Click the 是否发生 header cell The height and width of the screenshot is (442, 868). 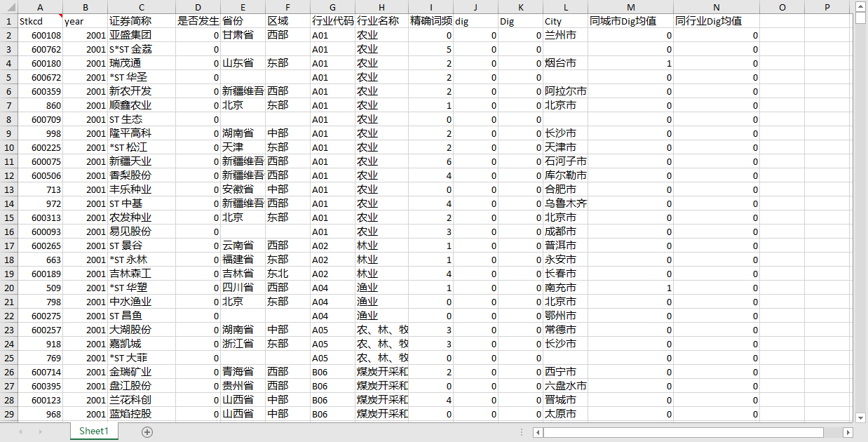198,21
